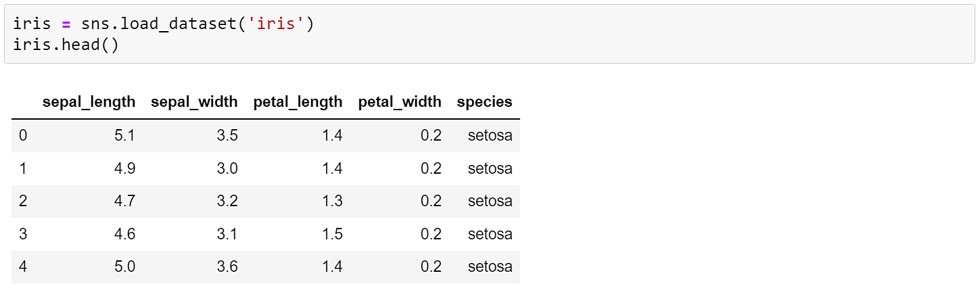980x286 pixels.
Task: Click row index 4
Action: (x=23, y=266)
